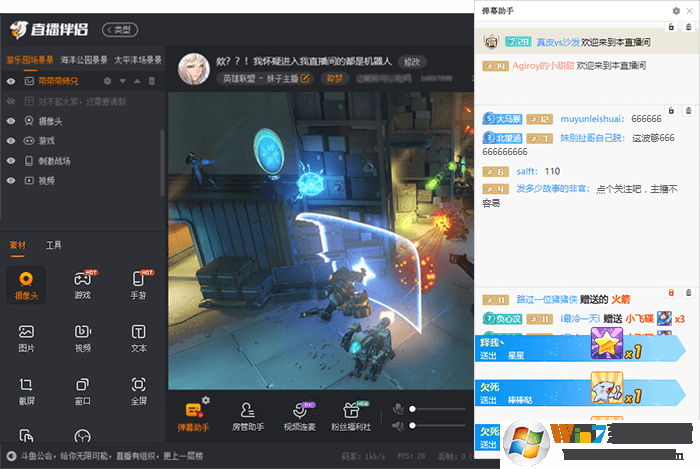This screenshot has width=700, height=469.
Task: Open settings gear for selected source row
Action: coord(107,81)
